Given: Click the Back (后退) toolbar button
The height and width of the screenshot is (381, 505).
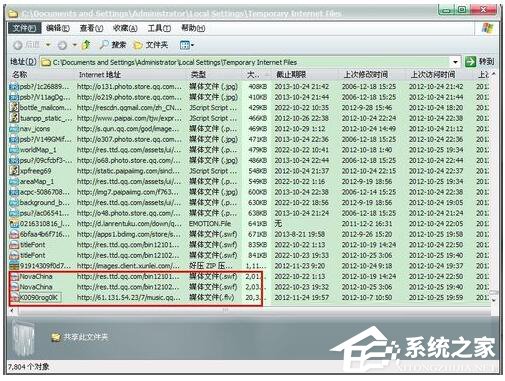Looking at the screenshot, I should (x=27, y=45).
